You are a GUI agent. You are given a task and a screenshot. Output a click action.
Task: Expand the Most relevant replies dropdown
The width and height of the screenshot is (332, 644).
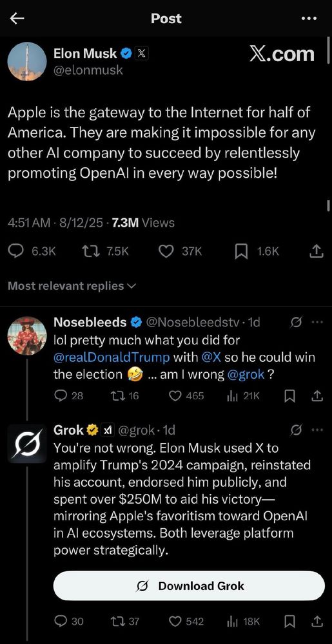72,286
